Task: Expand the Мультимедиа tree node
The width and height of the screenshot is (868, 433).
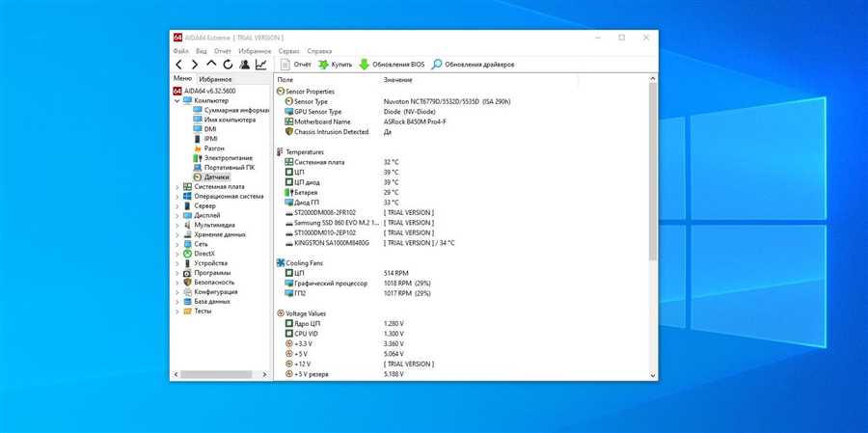Action: [x=177, y=226]
